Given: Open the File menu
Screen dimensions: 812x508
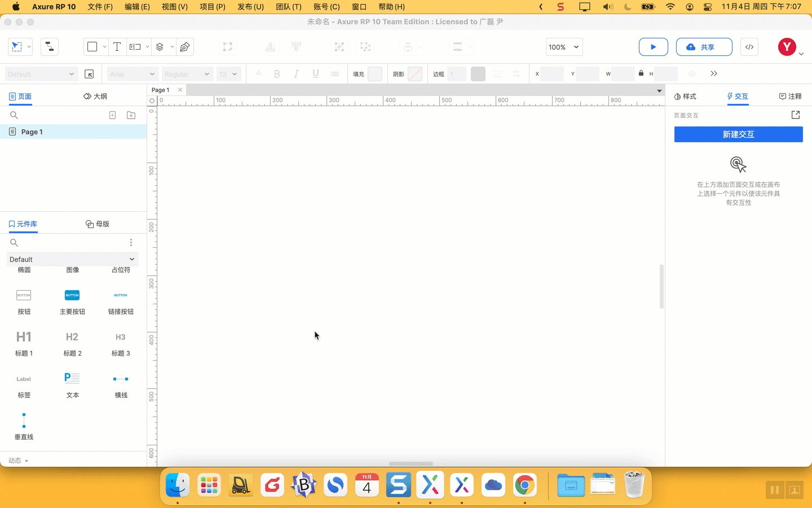Looking at the screenshot, I should 100,7.
